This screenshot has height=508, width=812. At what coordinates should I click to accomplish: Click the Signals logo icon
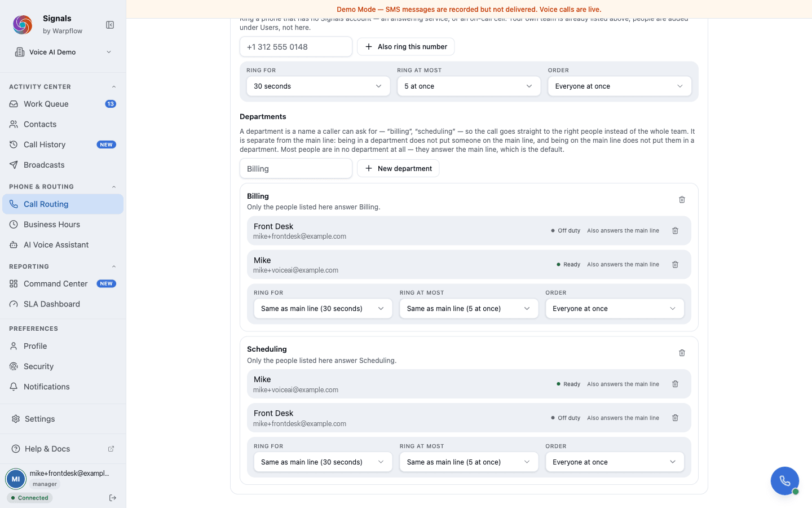pyautogui.click(x=23, y=25)
